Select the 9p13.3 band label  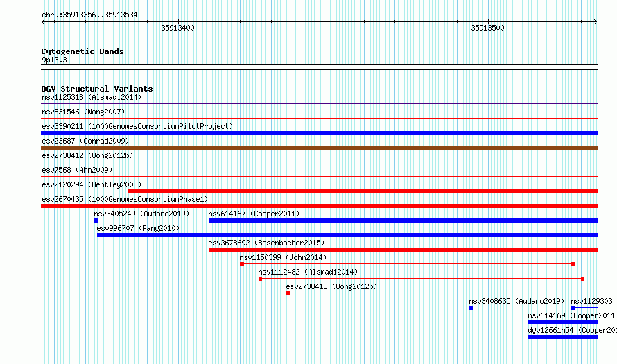(x=54, y=60)
